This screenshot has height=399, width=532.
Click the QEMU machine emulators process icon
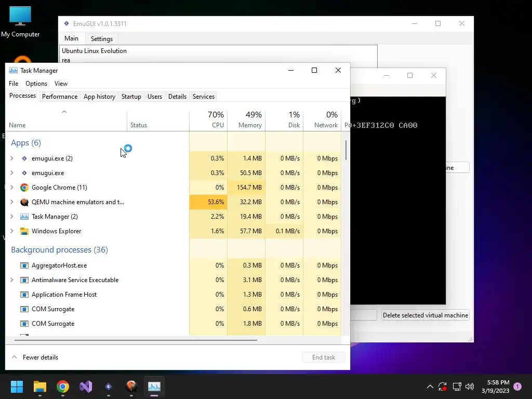pyautogui.click(x=24, y=202)
